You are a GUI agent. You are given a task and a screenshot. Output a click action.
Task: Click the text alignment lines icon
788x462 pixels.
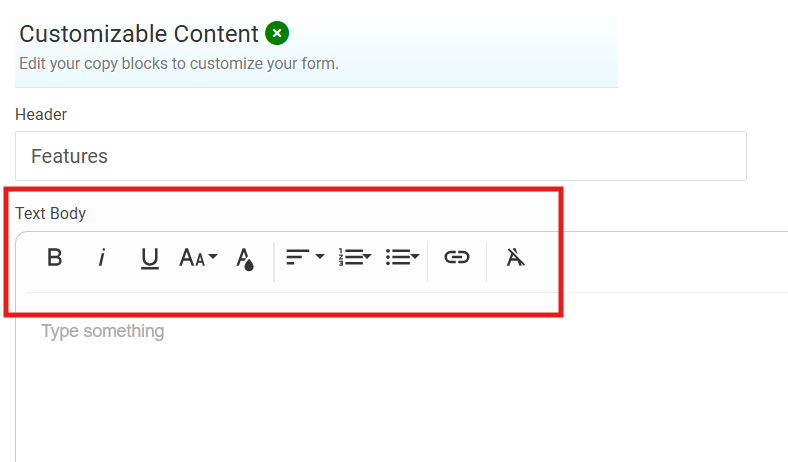(x=297, y=258)
